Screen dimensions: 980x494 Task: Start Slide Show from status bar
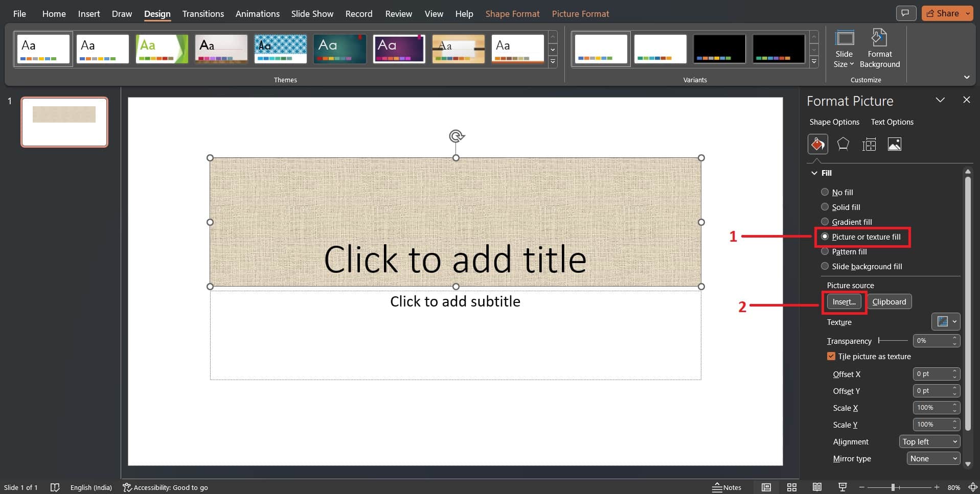point(842,487)
